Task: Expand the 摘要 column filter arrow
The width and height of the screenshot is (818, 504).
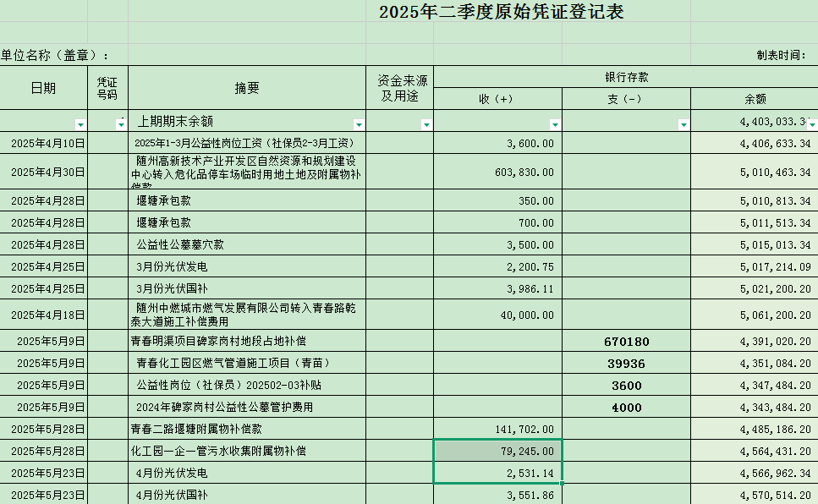Action: coord(359,124)
